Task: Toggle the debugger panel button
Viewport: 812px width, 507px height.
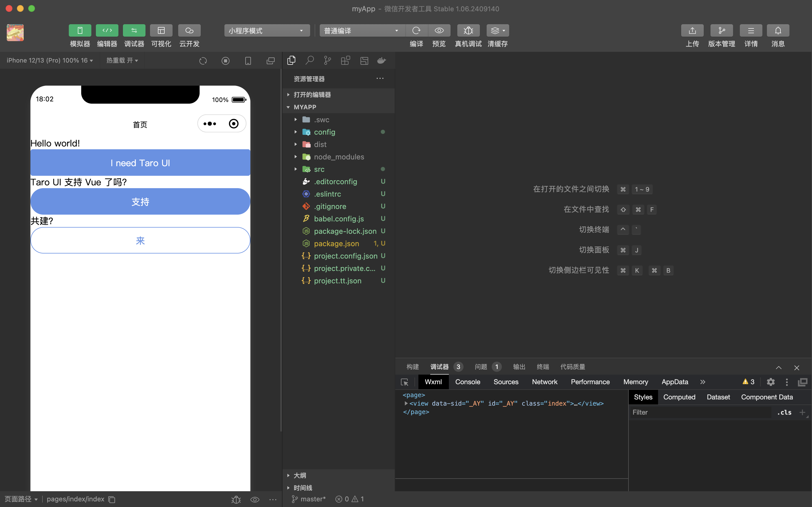Action: click(134, 30)
